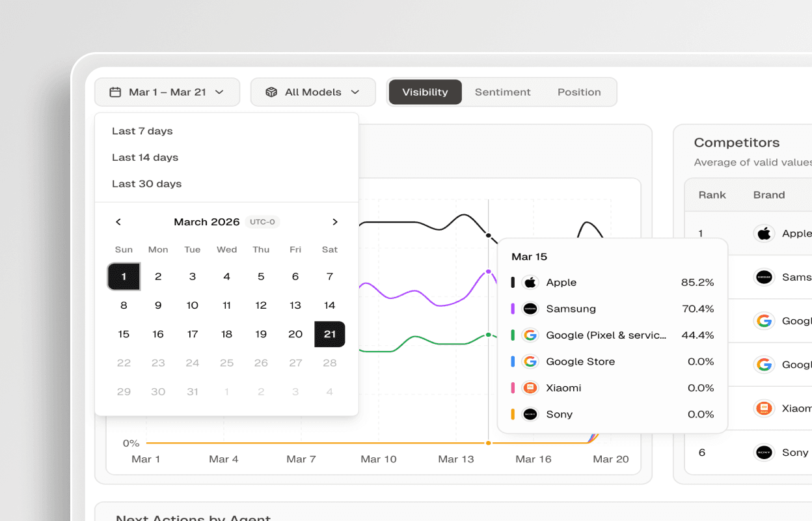
Task: Open the Mar 1 – Mar 21 date dropdown
Action: coord(167,92)
